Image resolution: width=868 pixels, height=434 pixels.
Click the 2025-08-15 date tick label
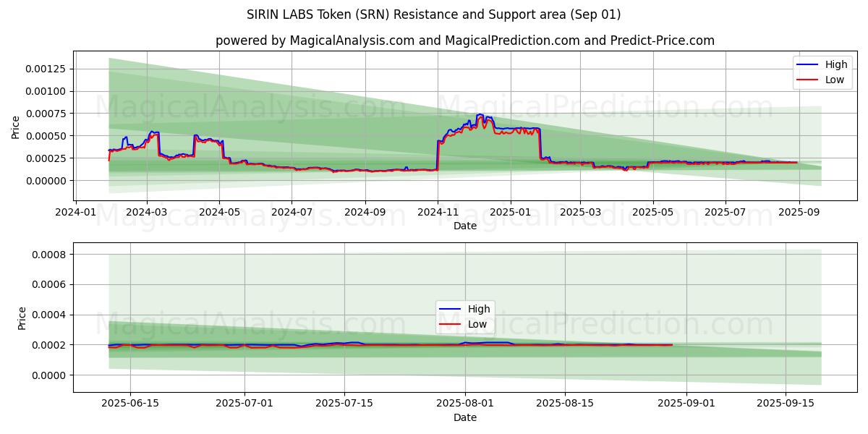(x=565, y=403)
